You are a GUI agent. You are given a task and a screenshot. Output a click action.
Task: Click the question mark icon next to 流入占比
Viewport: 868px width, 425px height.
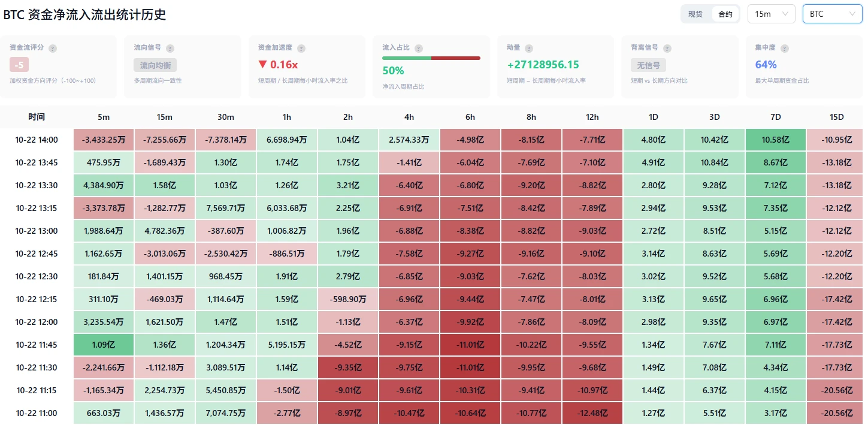click(419, 48)
